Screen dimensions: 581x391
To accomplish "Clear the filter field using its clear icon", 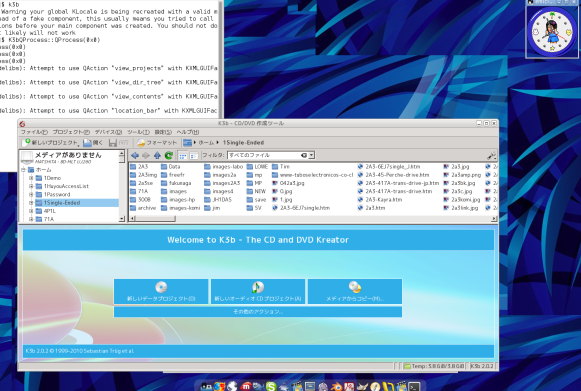I will pos(304,155).
